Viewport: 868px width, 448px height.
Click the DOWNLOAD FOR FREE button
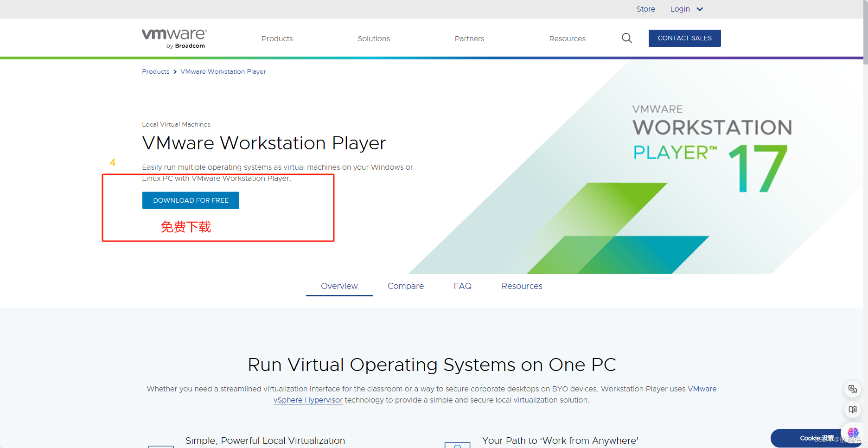[x=191, y=200]
